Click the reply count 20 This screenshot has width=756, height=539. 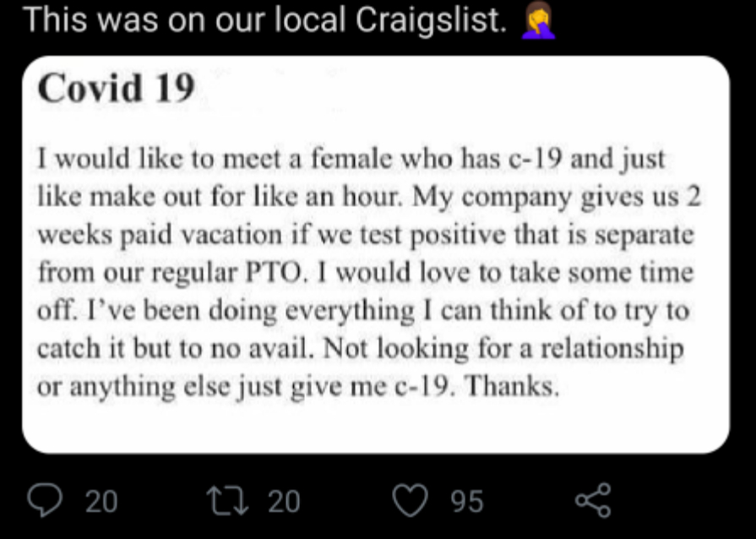101,501
